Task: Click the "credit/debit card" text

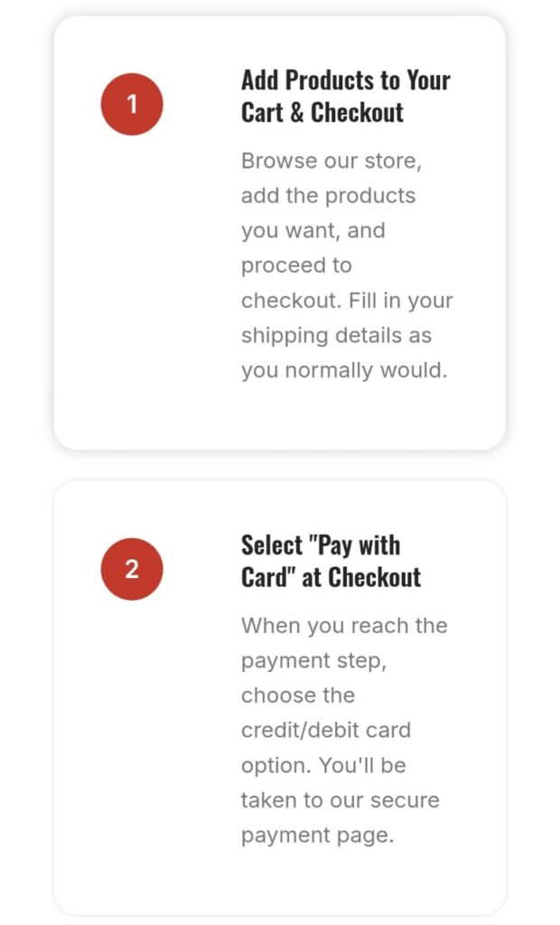Action: (326, 730)
